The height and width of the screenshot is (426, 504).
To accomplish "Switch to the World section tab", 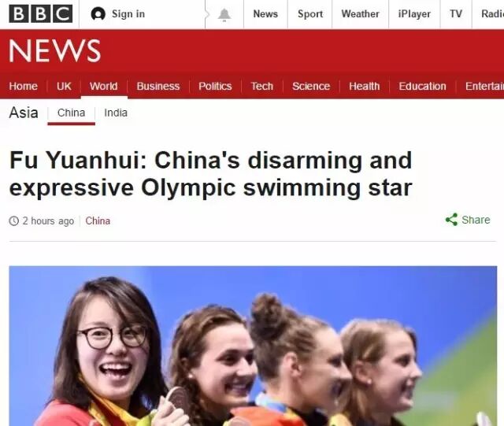I will click(103, 86).
